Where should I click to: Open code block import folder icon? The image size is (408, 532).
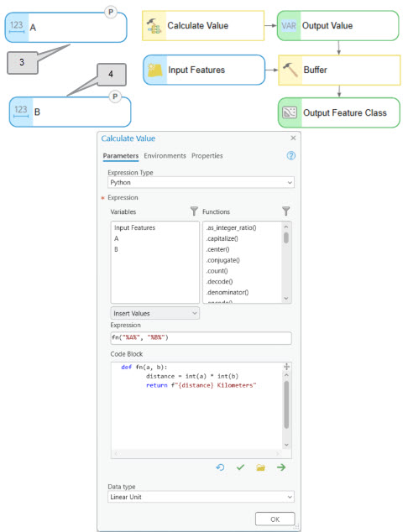click(261, 468)
